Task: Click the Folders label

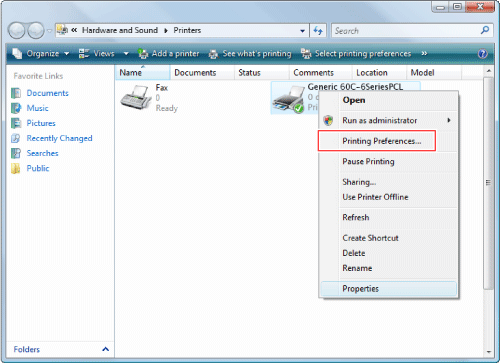Action: pyautogui.click(x=27, y=349)
